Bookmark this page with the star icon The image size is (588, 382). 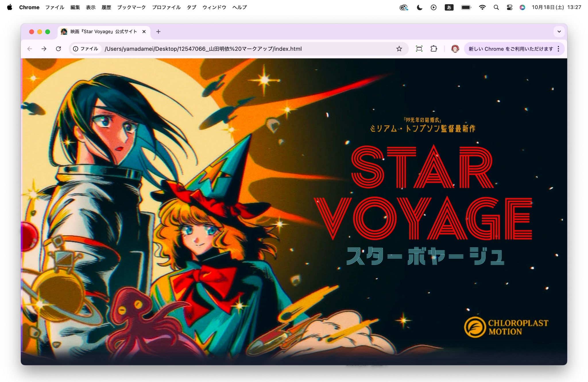[x=399, y=49]
